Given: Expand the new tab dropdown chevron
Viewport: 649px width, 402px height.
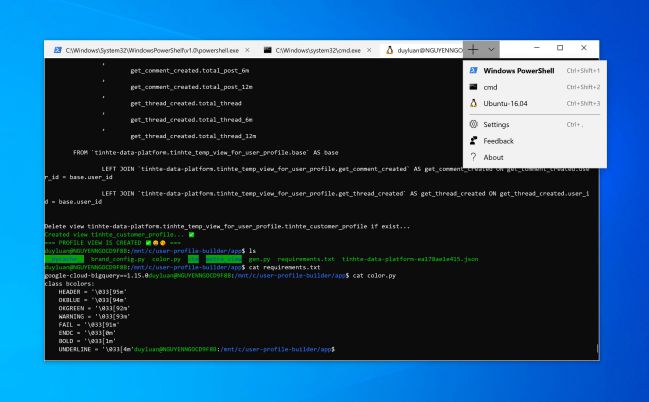Looking at the screenshot, I should point(491,50).
